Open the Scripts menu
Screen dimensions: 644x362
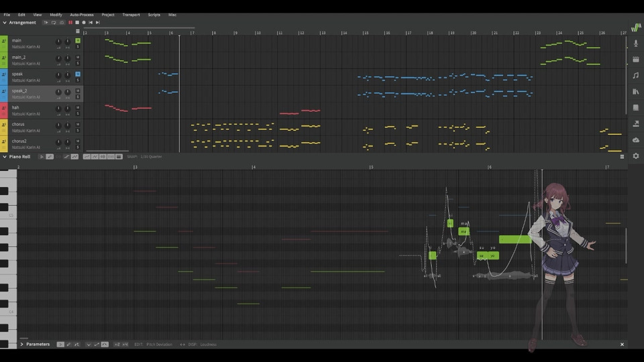pyautogui.click(x=154, y=14)
